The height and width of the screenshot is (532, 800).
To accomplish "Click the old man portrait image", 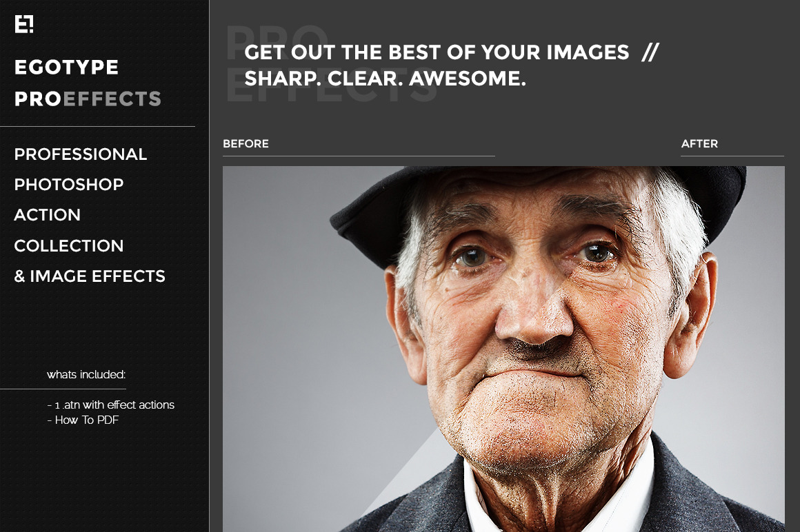I will tap(503, 349).
